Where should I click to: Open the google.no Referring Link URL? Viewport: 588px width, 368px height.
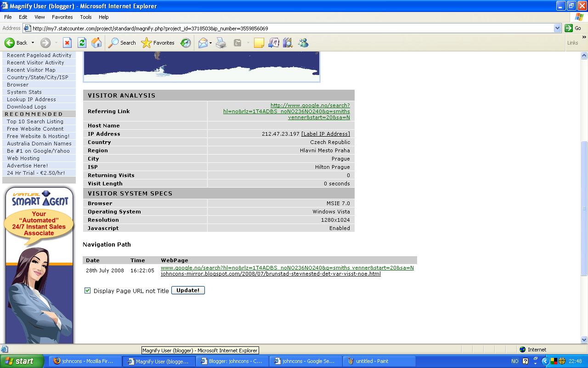click(x=287, y=111)
